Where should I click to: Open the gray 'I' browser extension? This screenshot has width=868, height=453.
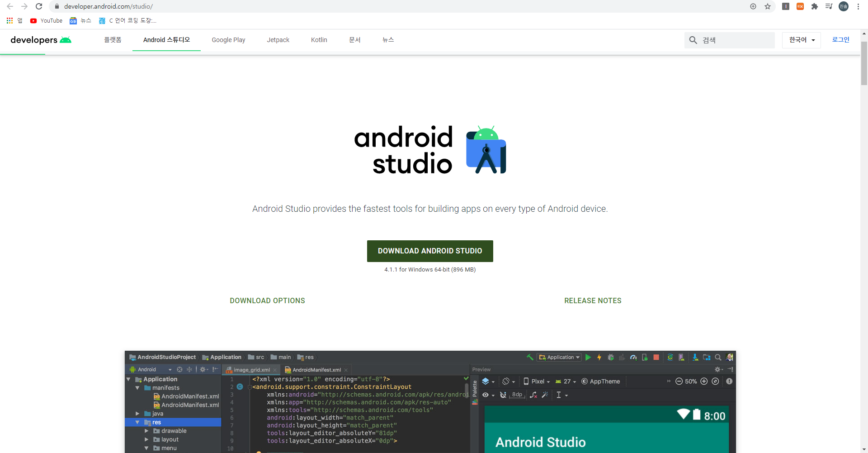point(786,6)
